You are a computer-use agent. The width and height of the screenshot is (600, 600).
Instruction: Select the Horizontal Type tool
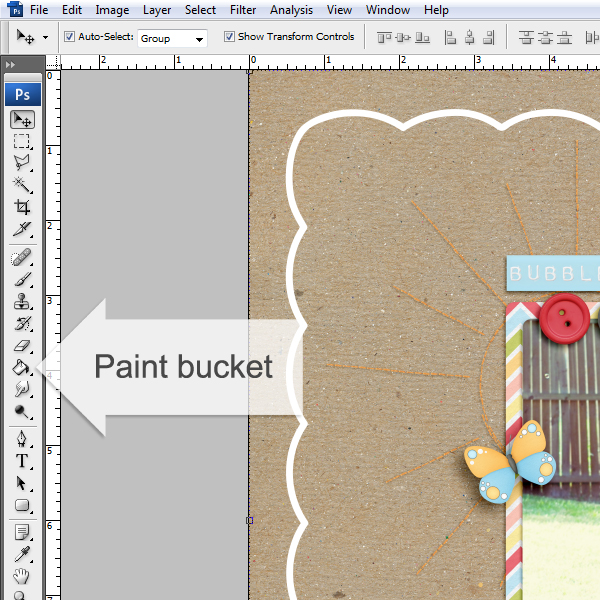[22, 461]
